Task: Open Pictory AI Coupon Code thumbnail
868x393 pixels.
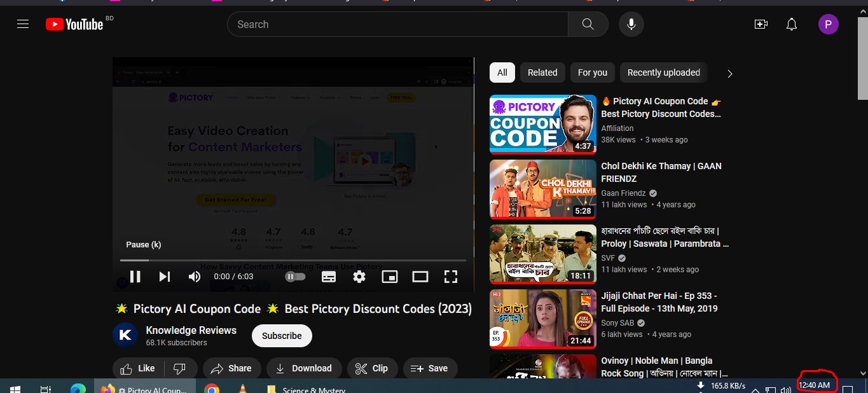Action: pos(543,125)
